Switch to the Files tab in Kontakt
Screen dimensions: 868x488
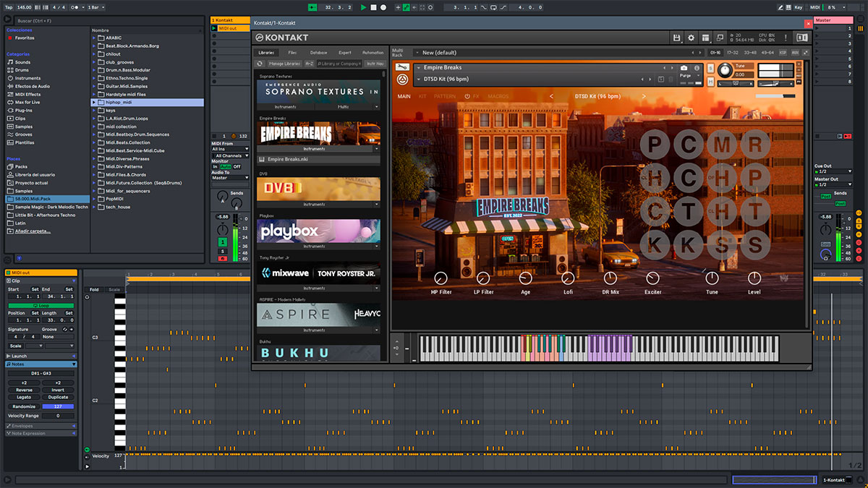click(292, 53)
